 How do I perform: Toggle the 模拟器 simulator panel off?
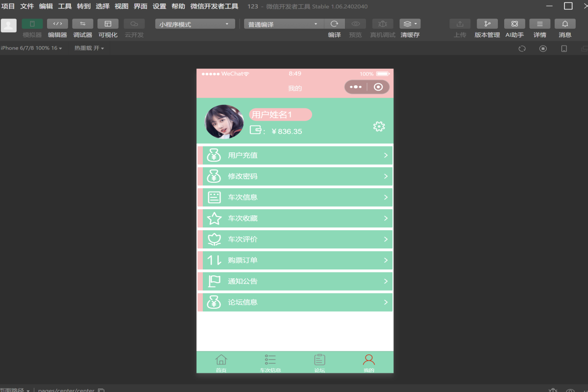point(32,23)
